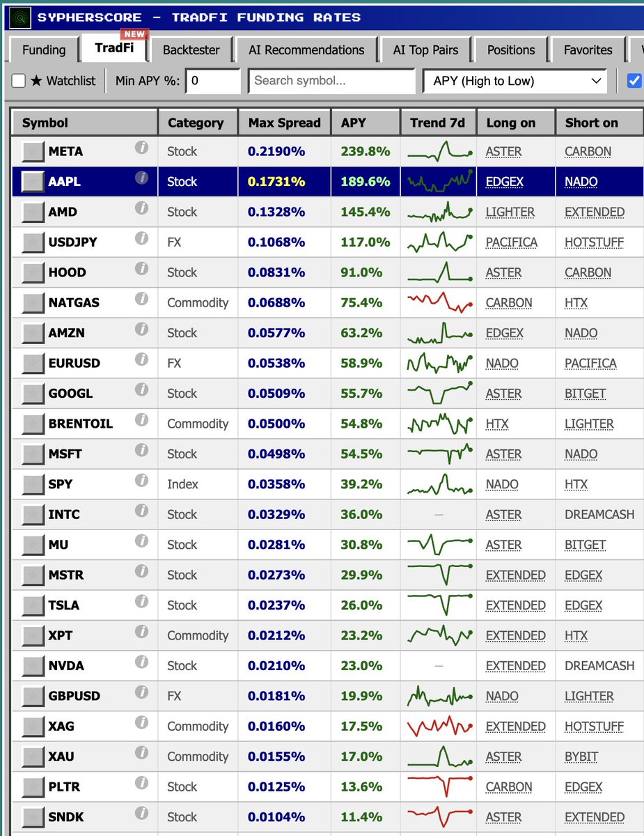Open info icon for PLTR row
This screenshot has height=836, width=644.
[x=141, y=783]
